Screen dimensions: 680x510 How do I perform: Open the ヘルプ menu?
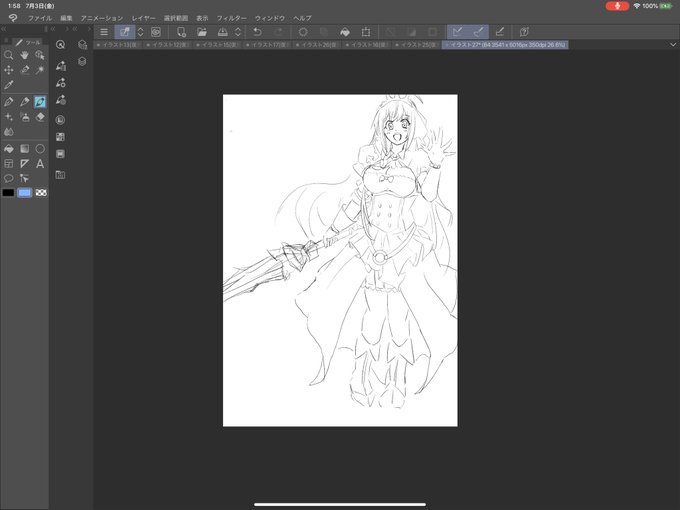point(302,18)
